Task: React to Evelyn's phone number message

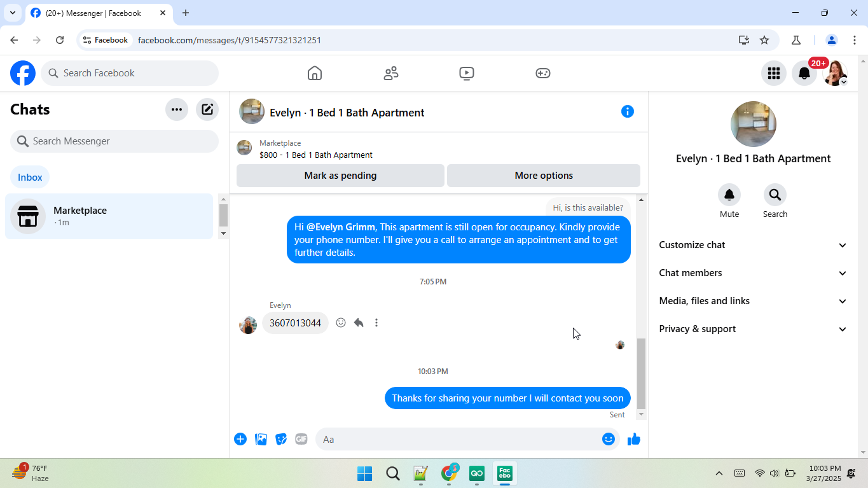Action: click(341, 323)
